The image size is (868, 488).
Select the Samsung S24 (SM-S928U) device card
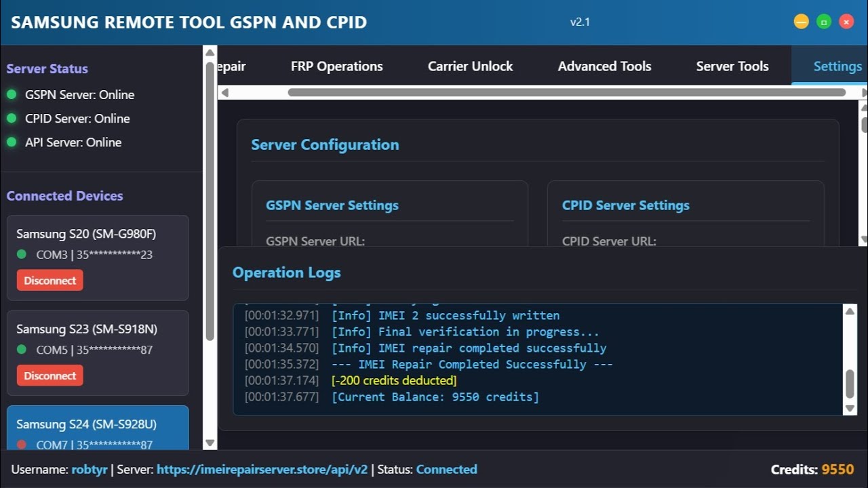[98, 428]
